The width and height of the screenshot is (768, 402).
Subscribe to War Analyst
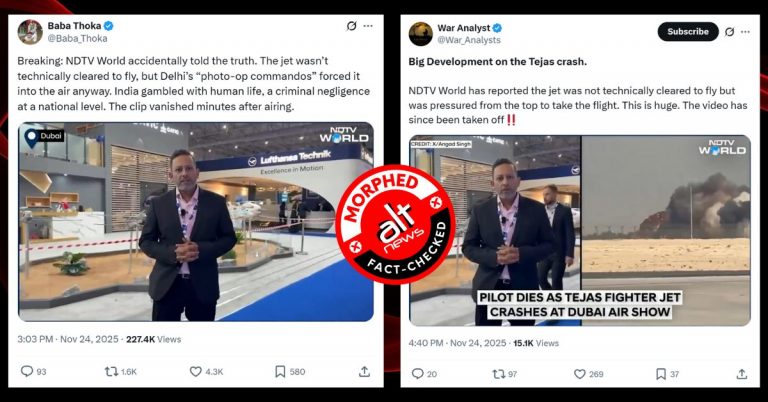pos(688,31)
